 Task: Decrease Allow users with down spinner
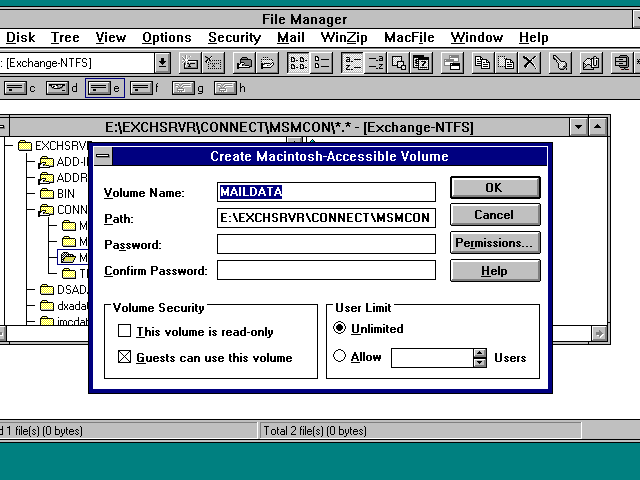pyautogui.click(x=480, y=362)
